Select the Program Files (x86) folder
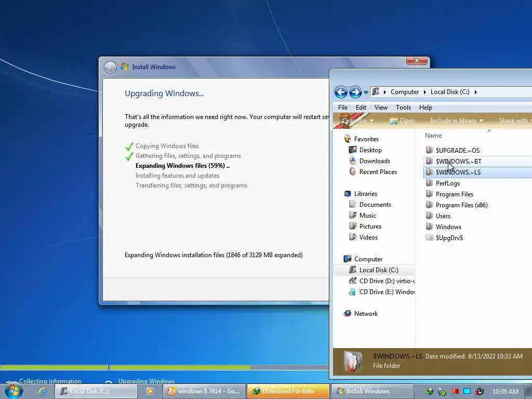Viewport: 532px width, 399px height. [x=461, y=205]
